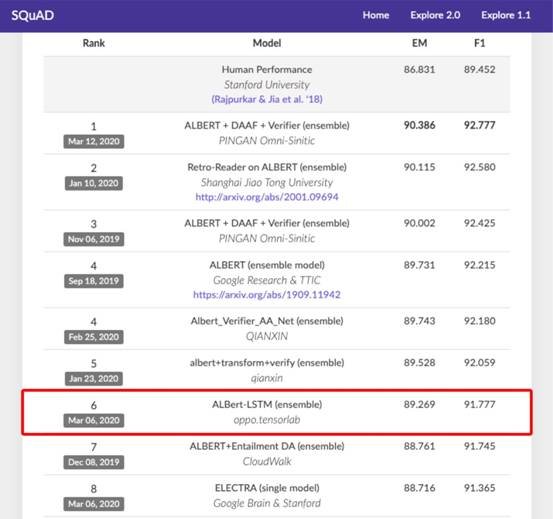Open the SQuAD logo home link
This screenshot has width=553, height=519.
[x=33, y=16]
